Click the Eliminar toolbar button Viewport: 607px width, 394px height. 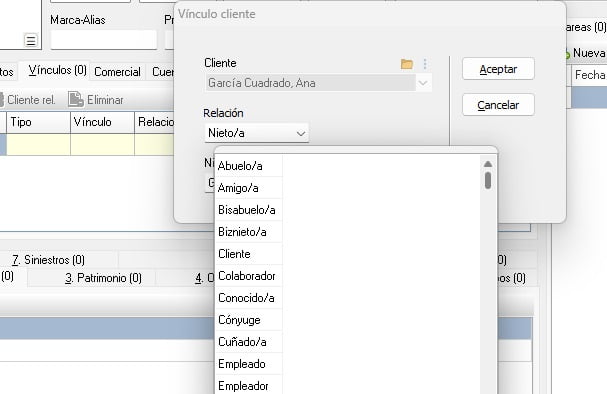[x=96, y=100]
